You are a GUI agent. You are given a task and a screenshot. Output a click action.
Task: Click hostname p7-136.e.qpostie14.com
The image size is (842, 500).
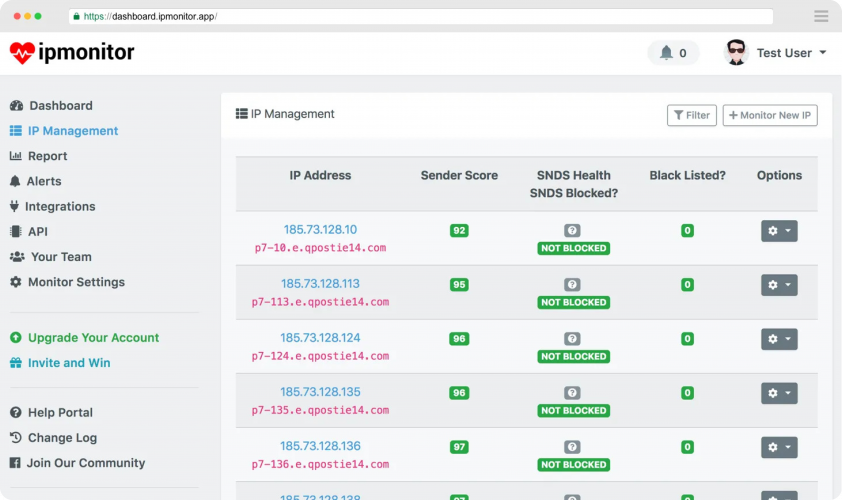[320, 464]
